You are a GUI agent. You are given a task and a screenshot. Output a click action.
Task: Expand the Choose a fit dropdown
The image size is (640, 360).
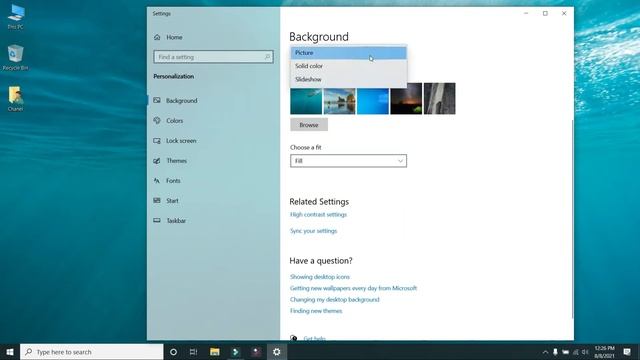tap(348, 161)
